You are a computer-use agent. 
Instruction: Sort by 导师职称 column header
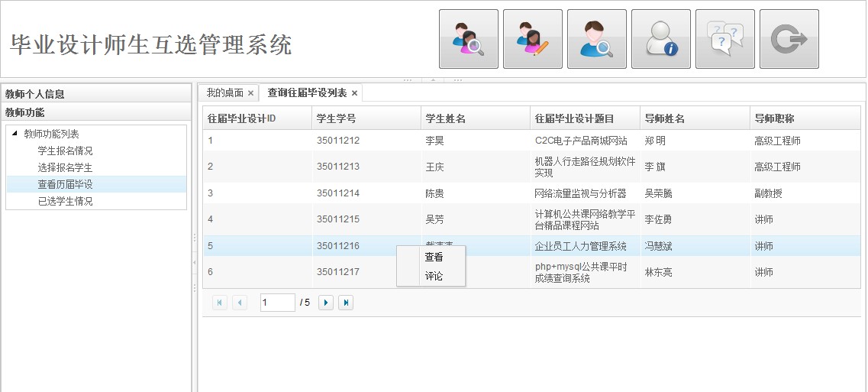(805, 118)
